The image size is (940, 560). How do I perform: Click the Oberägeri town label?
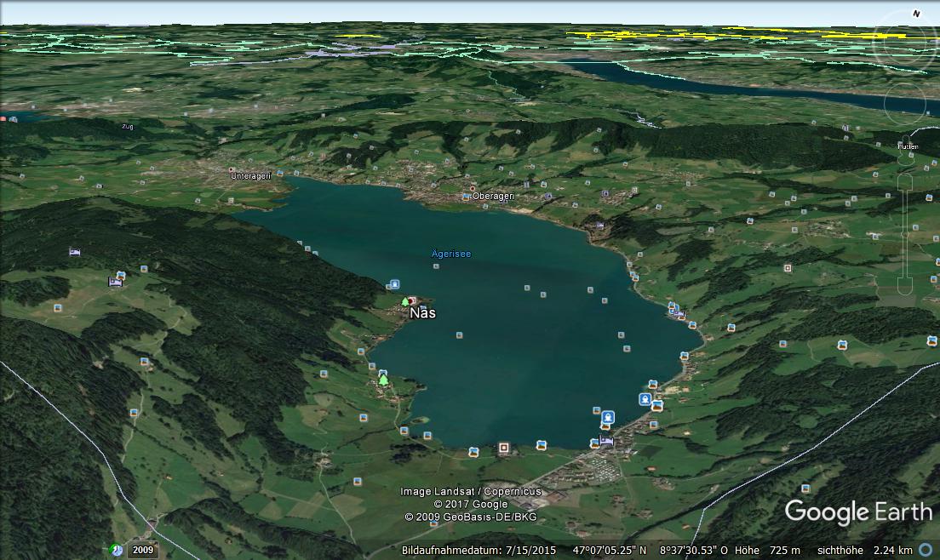[494, 197]
